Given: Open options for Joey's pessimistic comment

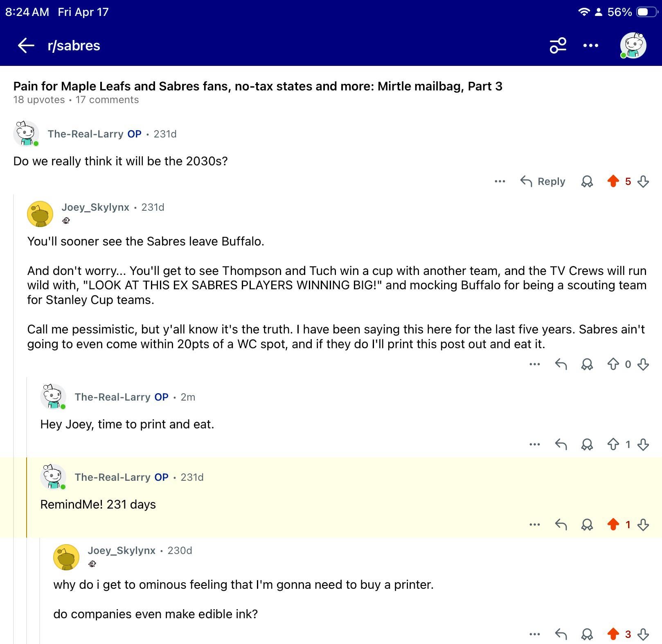Looking at the screenshot, I should click(x=534, y=364).
